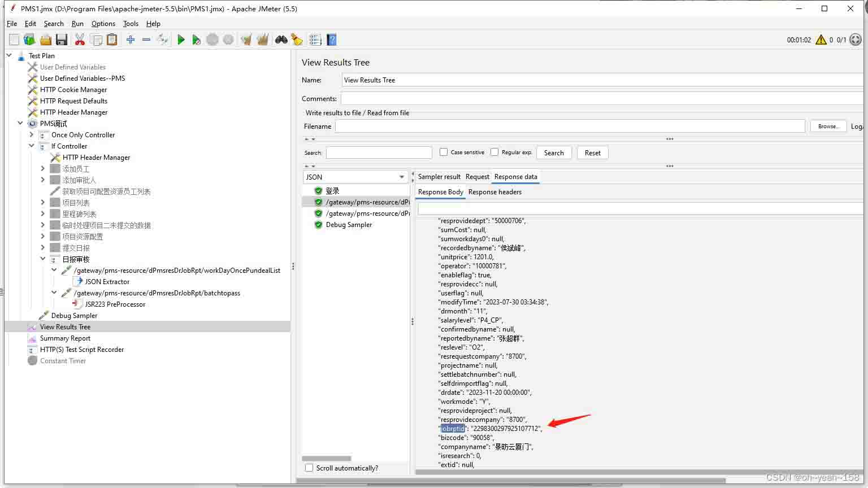Select the Constant Timer element
Screen dimensions: 868x488
click(x=63, y=360)
